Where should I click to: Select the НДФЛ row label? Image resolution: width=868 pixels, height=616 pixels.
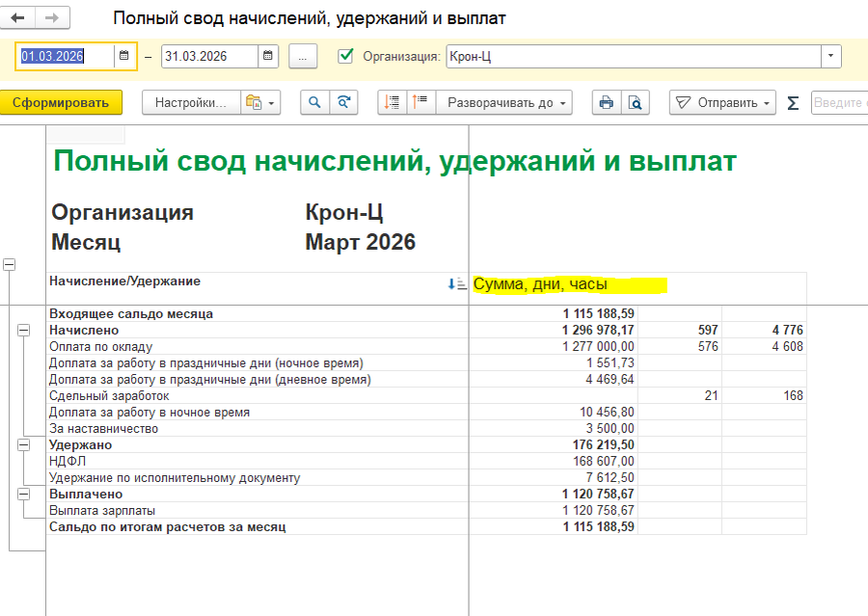(x=68, y=461)
